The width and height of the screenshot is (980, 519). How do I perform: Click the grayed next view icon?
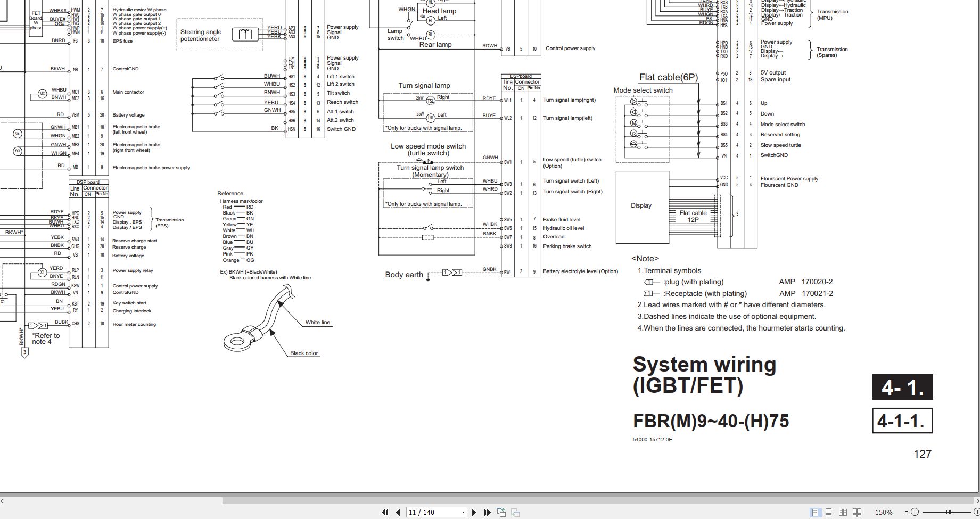pos(515,512)
